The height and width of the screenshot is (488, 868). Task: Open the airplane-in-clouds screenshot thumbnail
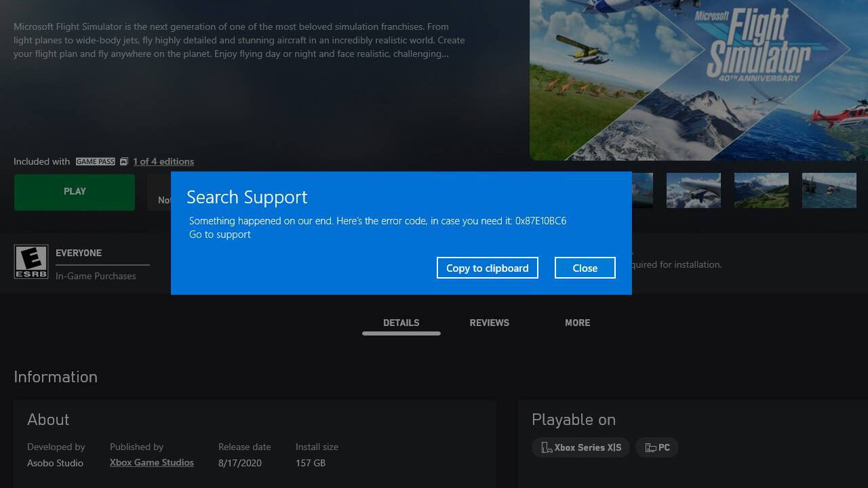[694, 190]
